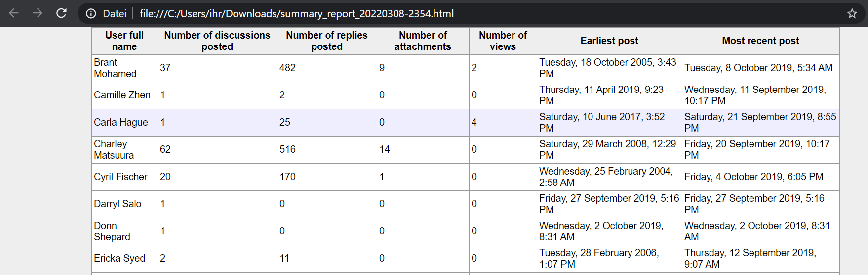The height and width of the screenshot is (275, 868).
Task: Select the name Brant Mohamed
Action: click(x=115, y=68)
